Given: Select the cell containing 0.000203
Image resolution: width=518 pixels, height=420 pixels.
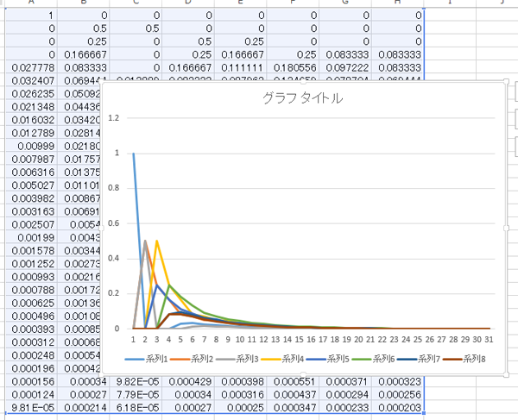Looking at the screenshot, I should click(398, 408).
